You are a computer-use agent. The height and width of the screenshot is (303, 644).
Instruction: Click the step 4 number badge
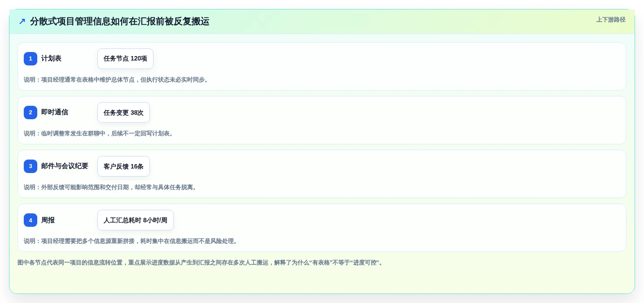click(x=31, y=220)
